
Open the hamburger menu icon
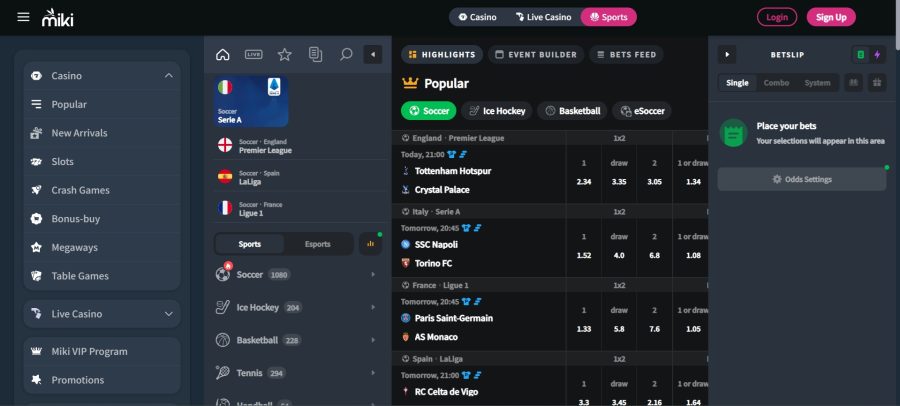click(x=23, y=17)
